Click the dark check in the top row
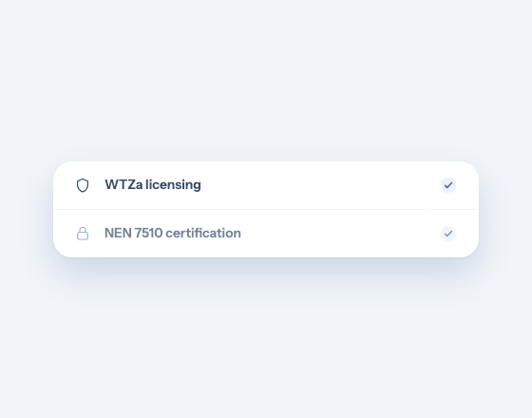 click(x=448, y=185)
